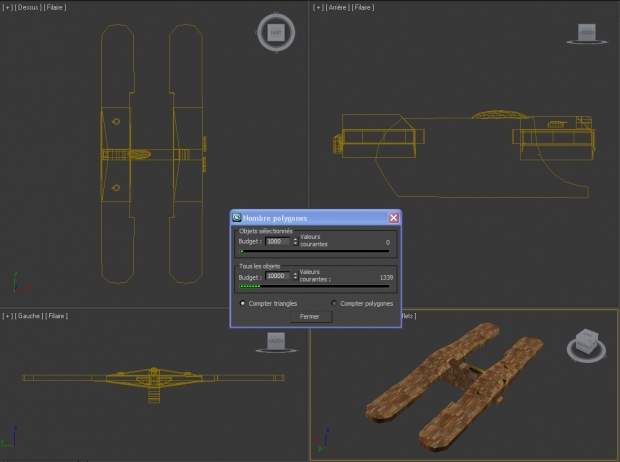This screenshot has width=620, height=462.
Task: Click the ViewCube in the Gauche viewport
Action: [x=276, y=342]
